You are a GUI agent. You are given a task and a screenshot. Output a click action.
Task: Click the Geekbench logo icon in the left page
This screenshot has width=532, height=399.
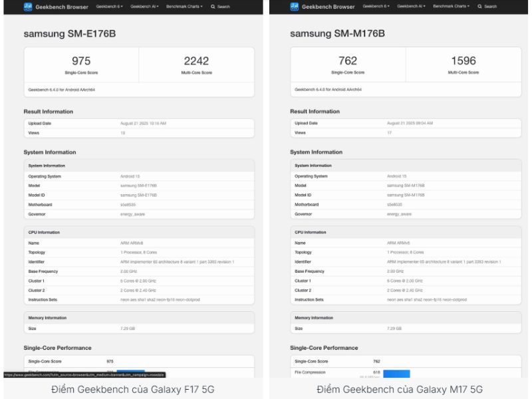(x=28, y=7)
